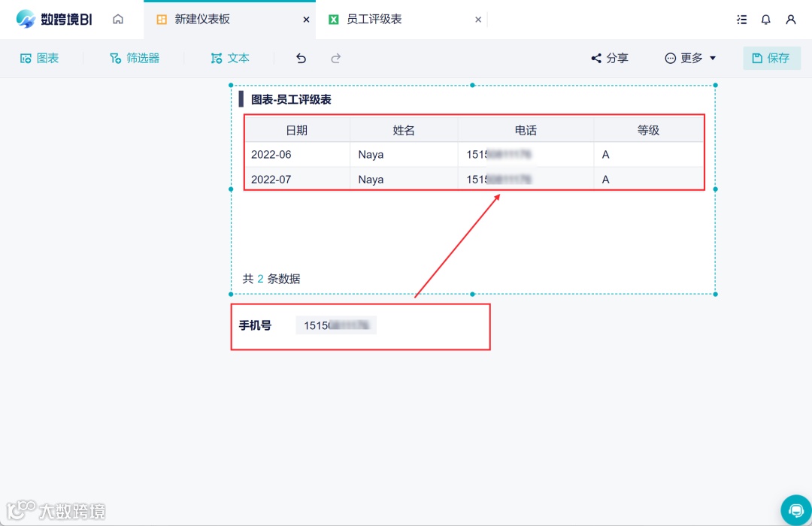This screenshot has height=526, width=812.
Task: Click the 分享 share option
Action: point(609,58)
